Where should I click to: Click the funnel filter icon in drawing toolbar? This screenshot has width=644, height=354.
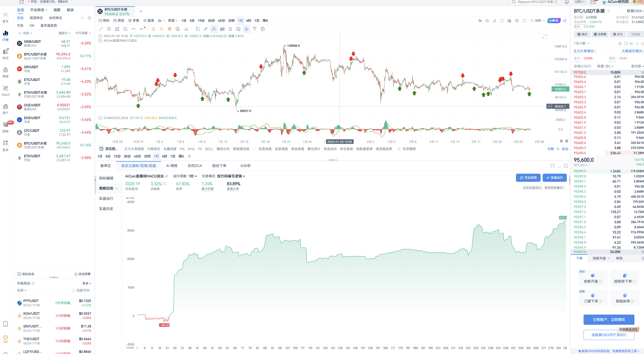pyautogui.click(x=255, y=29)
